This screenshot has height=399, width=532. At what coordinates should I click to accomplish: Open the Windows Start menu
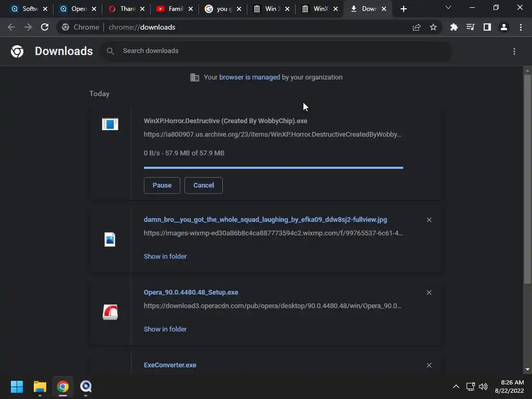pyautogui.click(x=17, y=387)
